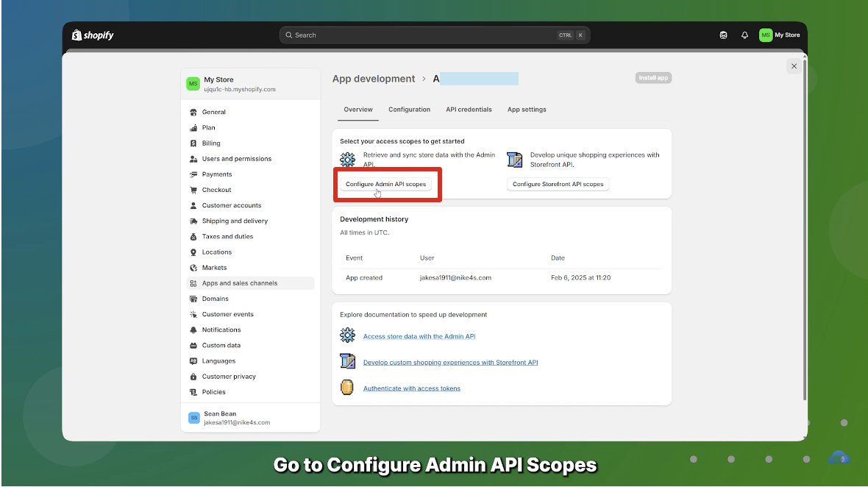Click the Shipping and delivery truck icon
The image size is (868, 487).
tap(193, 221)
